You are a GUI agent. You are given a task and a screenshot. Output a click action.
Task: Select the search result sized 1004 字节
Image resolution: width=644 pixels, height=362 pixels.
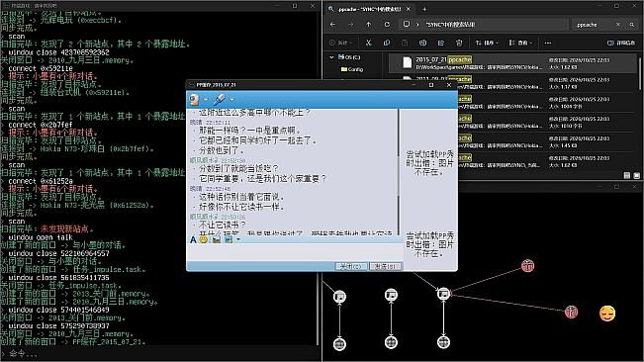coord(546,103)
